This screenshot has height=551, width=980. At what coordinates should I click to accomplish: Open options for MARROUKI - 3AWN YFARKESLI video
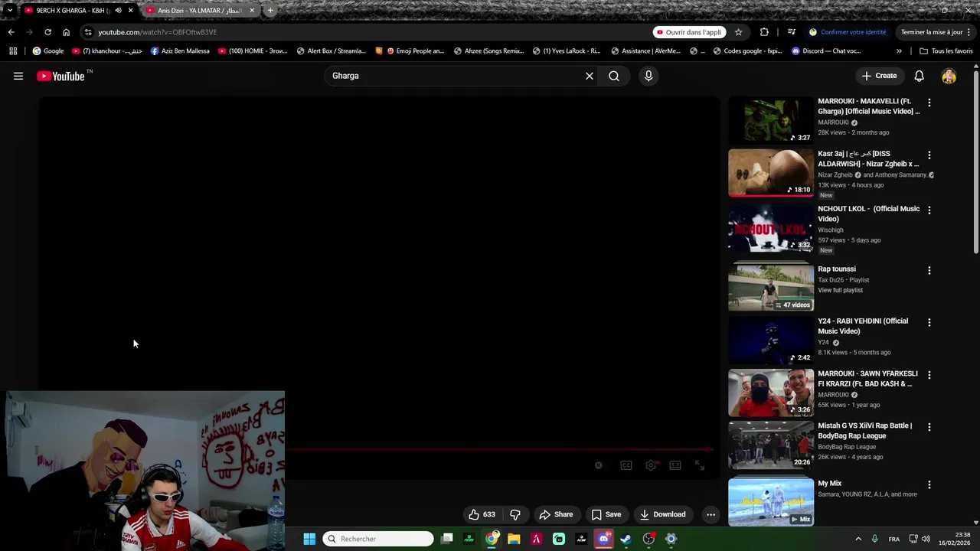[929, 375]
